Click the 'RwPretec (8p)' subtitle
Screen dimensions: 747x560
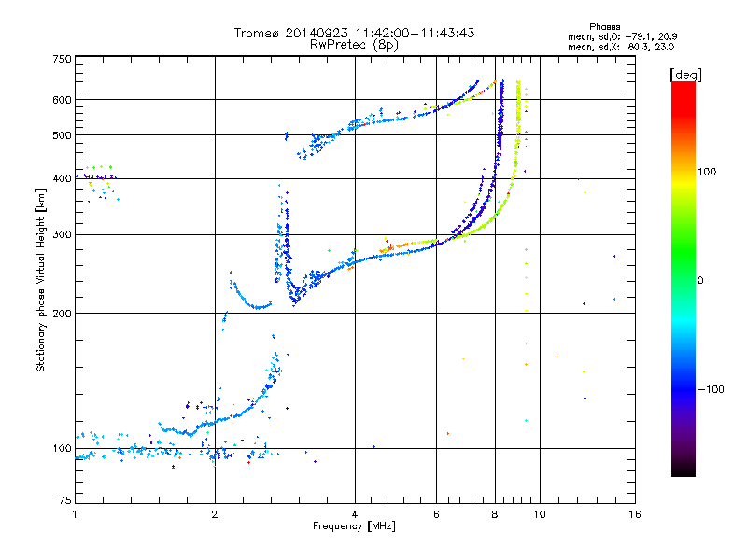354,45
